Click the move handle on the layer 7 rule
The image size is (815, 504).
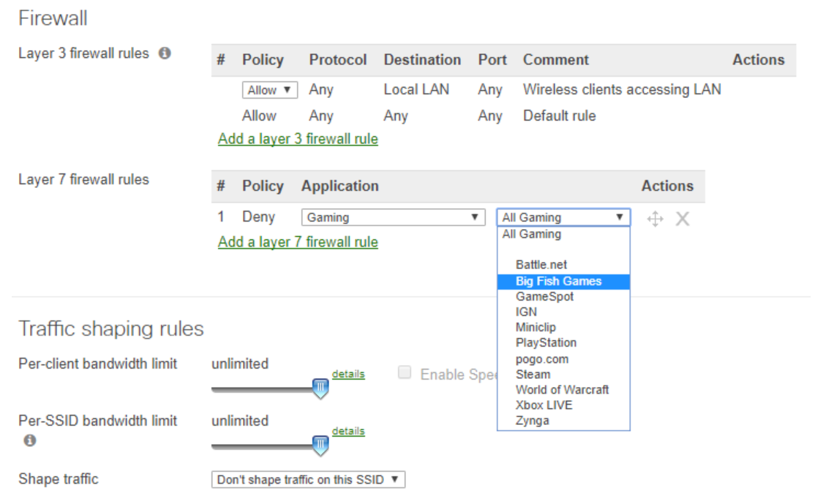click(655, 217)
